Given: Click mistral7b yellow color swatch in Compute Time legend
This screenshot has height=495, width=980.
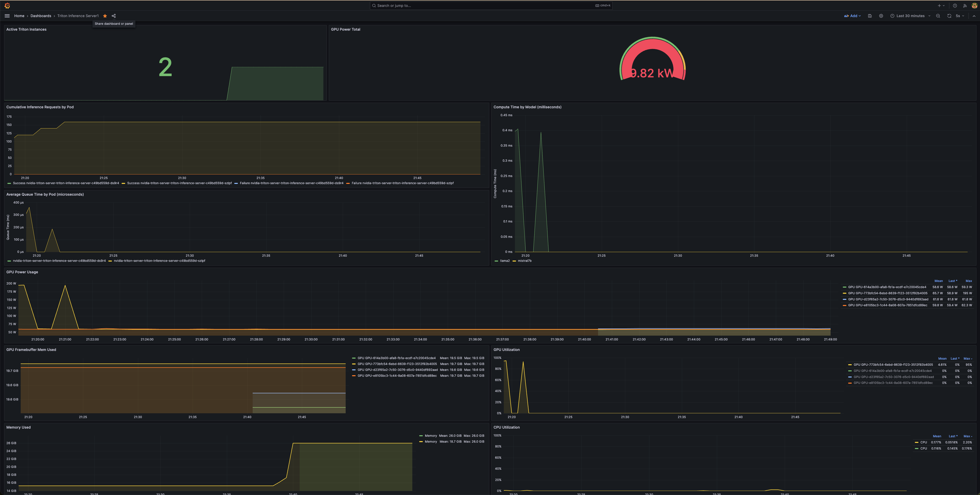Looking at the screenshot, I should tap(514, 261).
